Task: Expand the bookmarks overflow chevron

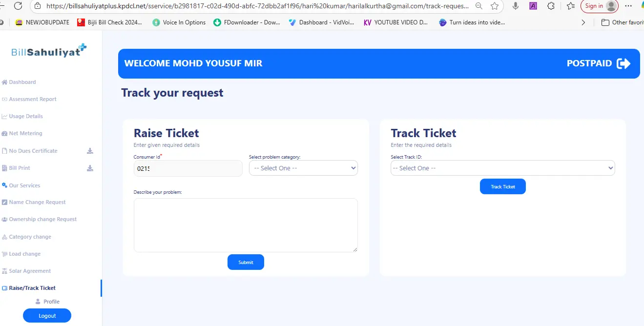Action: click(583, 22)
